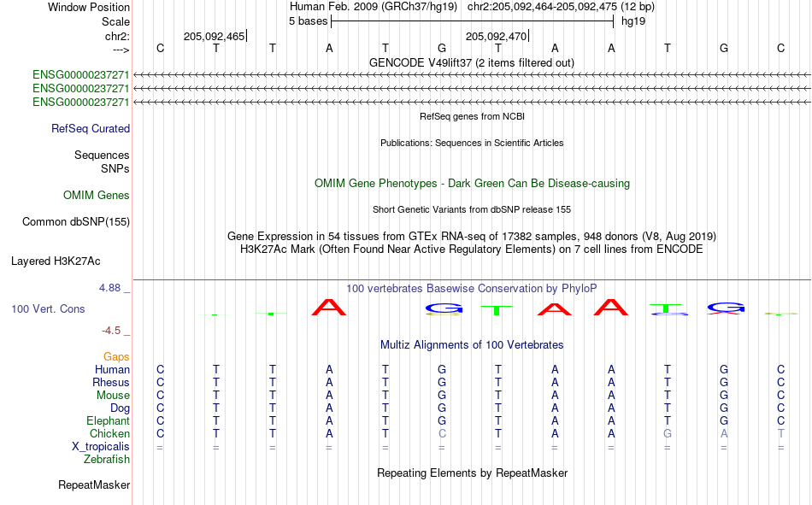The width and height of the screenshot is (812, 505).
Task: Click the faded G mismatch in Chicken row
Action: pos(668,433)
